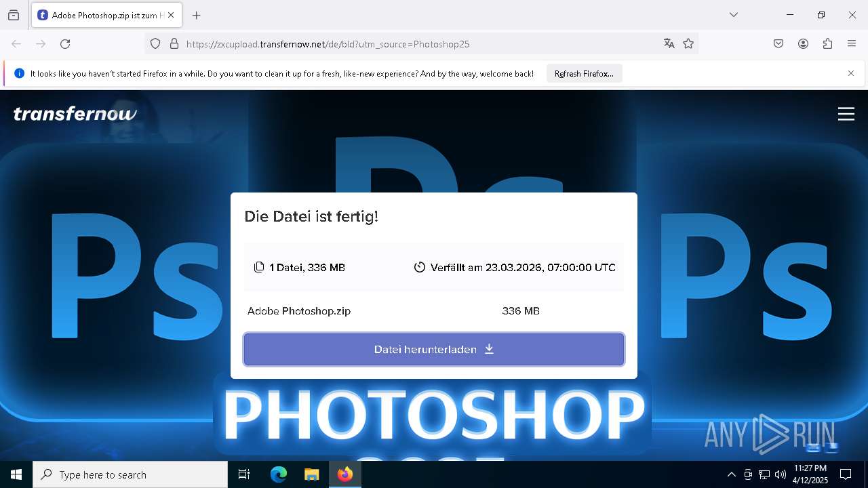Image resolution: width=868 pixels, height=488 pixels.
Task: Open the Windows Start menu
Action: tap(16, 474)
